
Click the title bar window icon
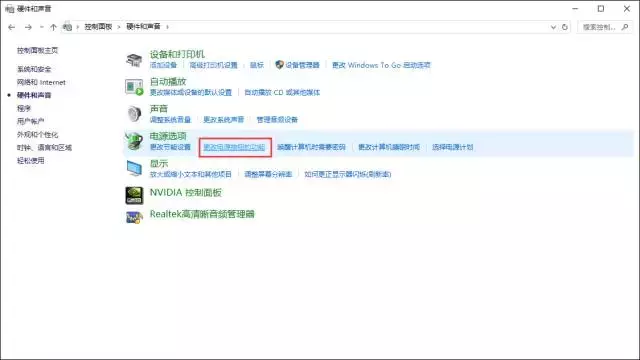point(10,9)
